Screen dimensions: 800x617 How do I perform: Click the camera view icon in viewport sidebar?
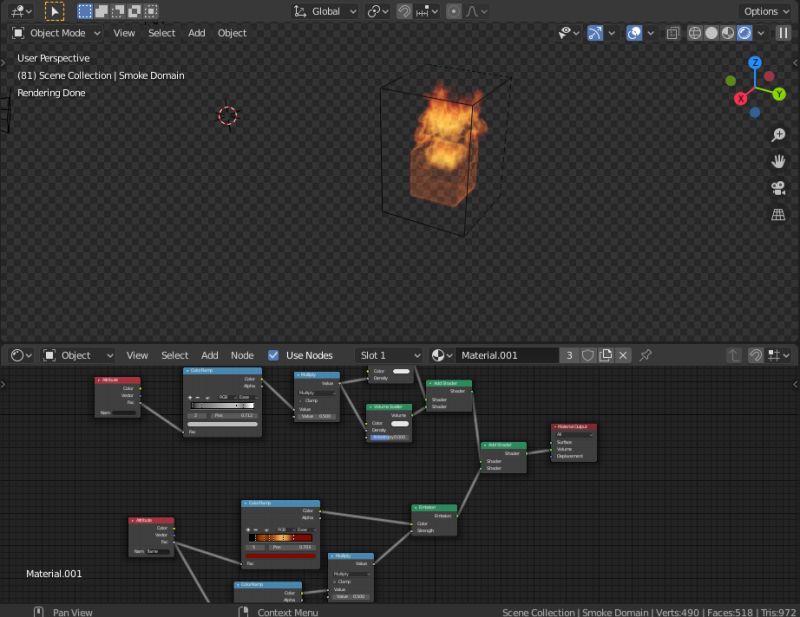pyautogui.click(x=779, y=188)
